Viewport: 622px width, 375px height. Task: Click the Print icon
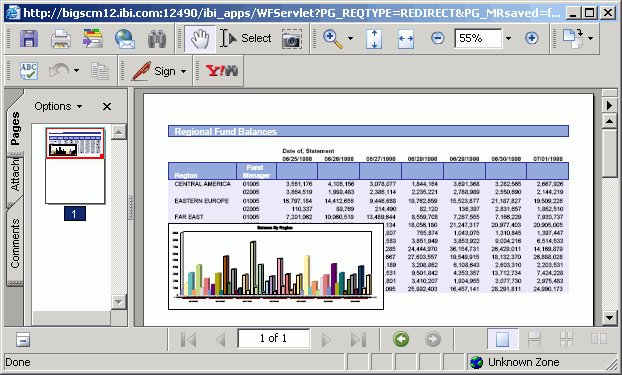(61, 39)
